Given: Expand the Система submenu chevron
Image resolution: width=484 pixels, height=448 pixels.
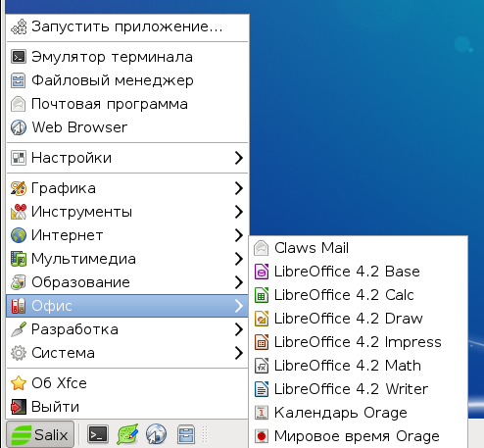Looking at the screenshot, I should tap(239, 353).
